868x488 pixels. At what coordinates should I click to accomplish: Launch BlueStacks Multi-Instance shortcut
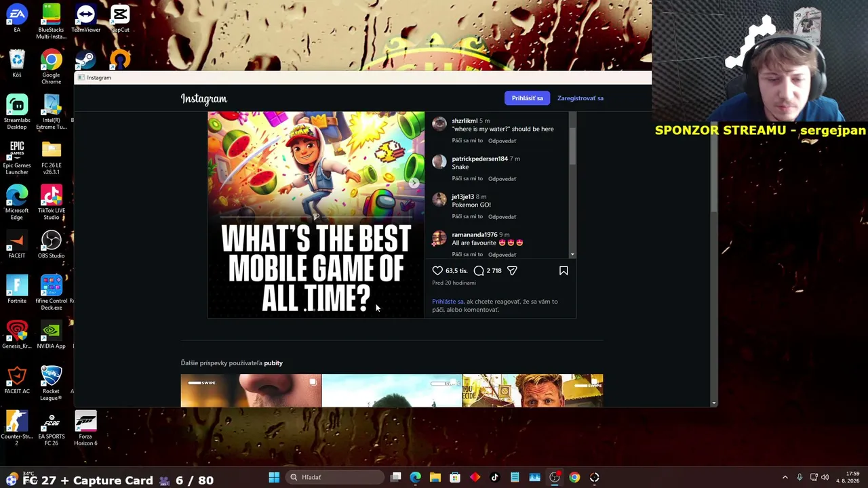(51, 22)
